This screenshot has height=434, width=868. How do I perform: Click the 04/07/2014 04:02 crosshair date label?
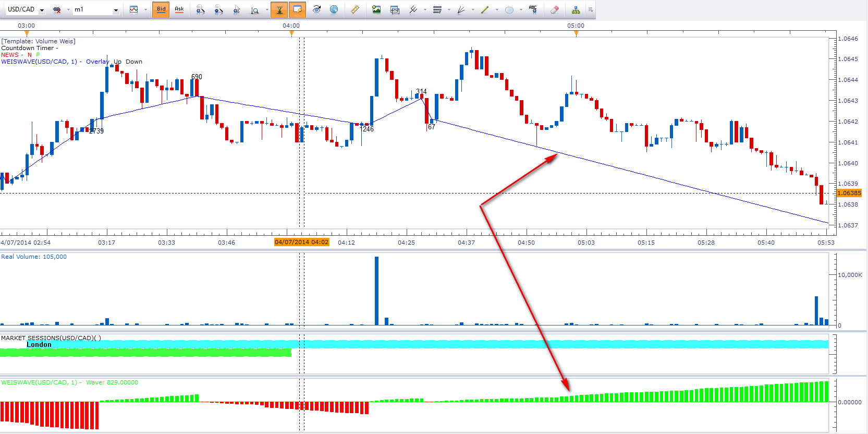302,242
